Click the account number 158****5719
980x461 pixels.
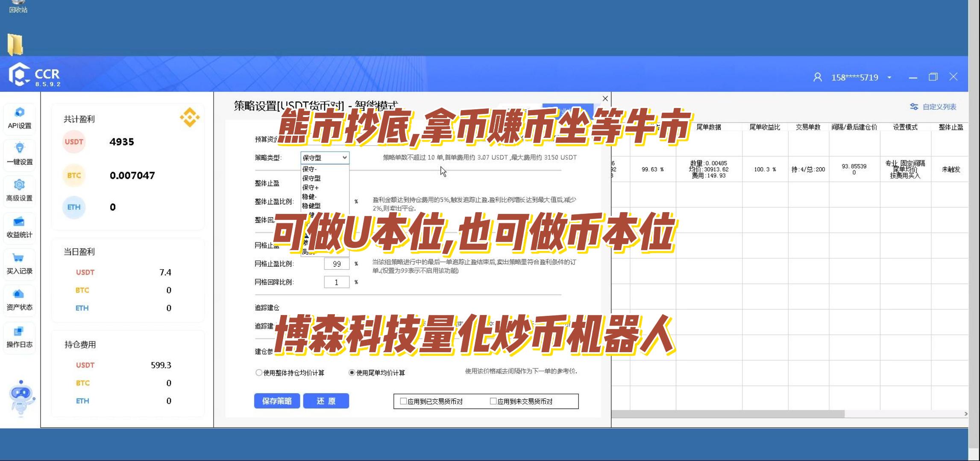(854, 78)
